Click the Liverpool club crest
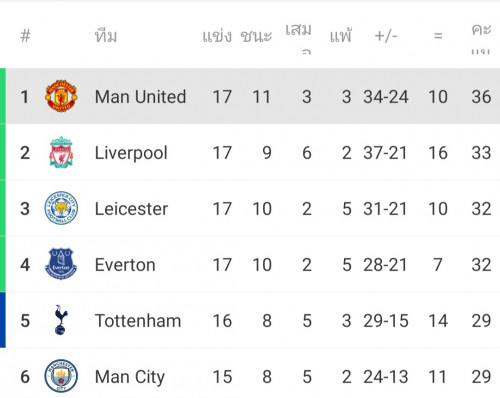The height and width of the screenshot is (398, 500). coord(61,152)
